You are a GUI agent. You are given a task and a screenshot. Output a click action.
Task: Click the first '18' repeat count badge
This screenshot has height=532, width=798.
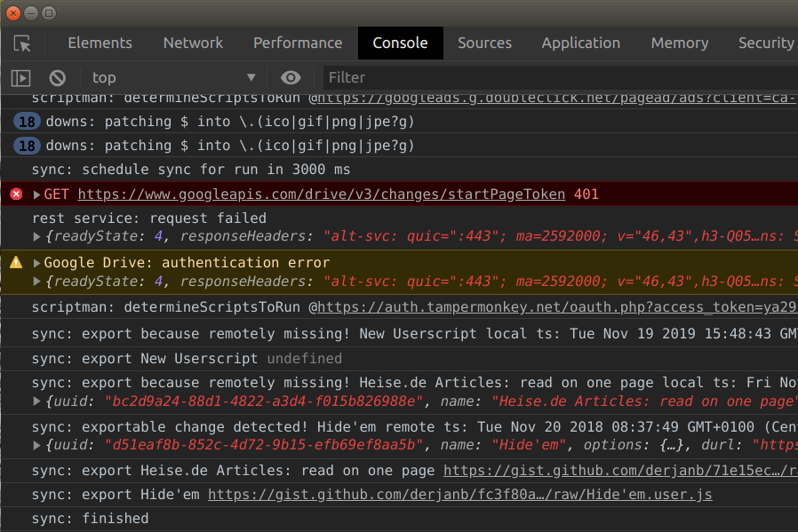27,122
